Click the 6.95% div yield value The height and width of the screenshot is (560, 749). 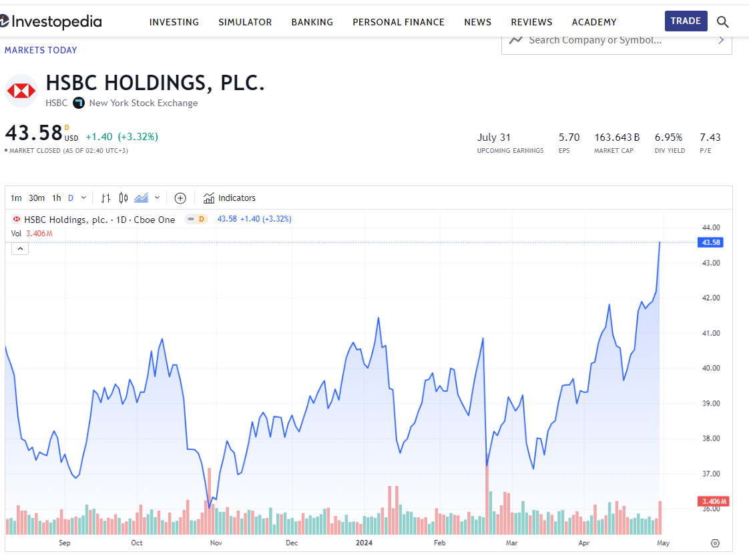pyautogui.click(x=668, y=137)
